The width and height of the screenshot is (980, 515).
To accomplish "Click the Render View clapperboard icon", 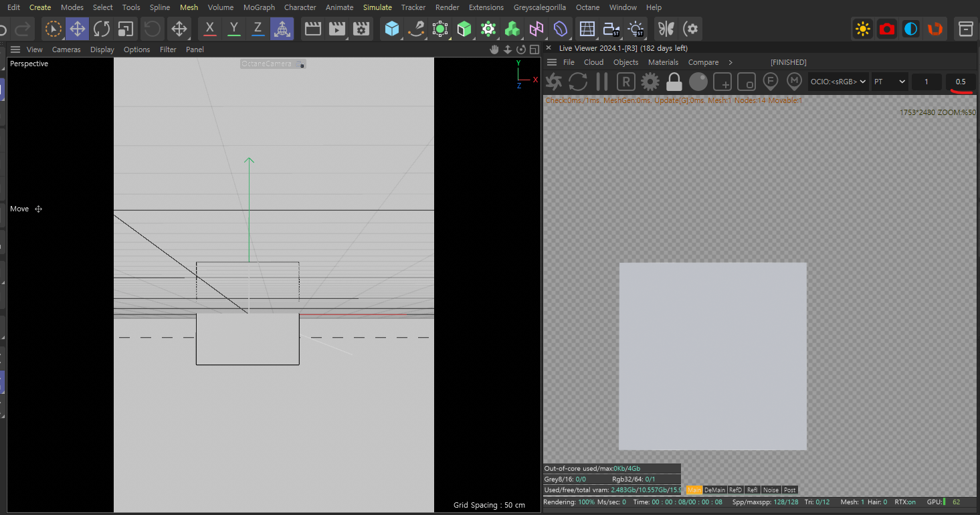I will 312,29.
